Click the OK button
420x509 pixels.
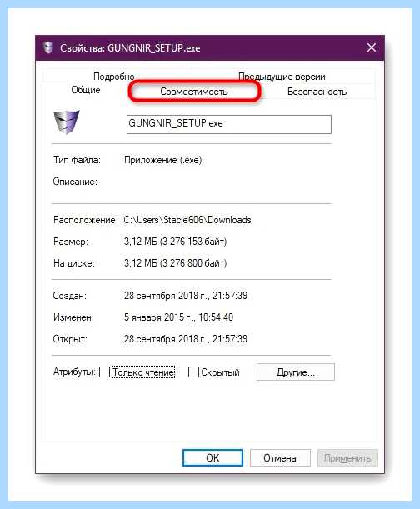pyautogui.click(x=212, y=457)
